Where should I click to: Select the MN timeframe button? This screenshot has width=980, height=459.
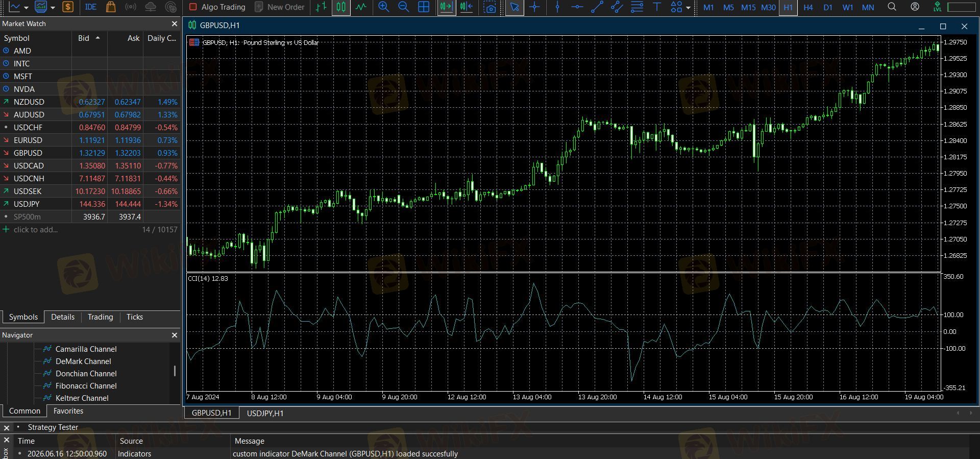pyautogui.click(x=868, y=7)
